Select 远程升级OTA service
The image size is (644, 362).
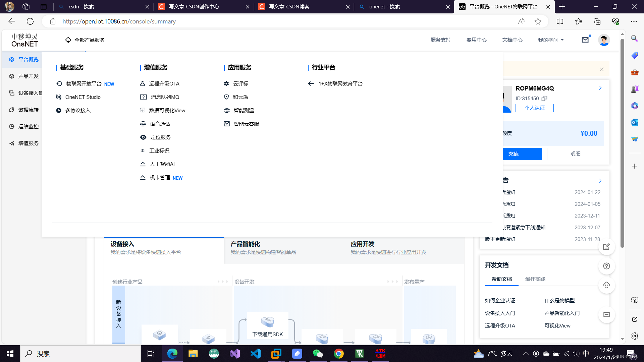[165, 83]
